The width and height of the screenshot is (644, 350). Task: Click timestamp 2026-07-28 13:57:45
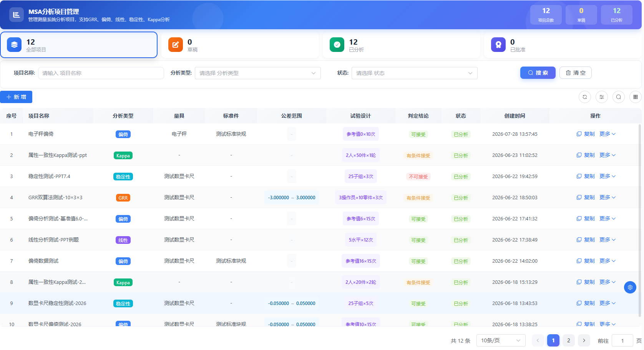(515, 134)
